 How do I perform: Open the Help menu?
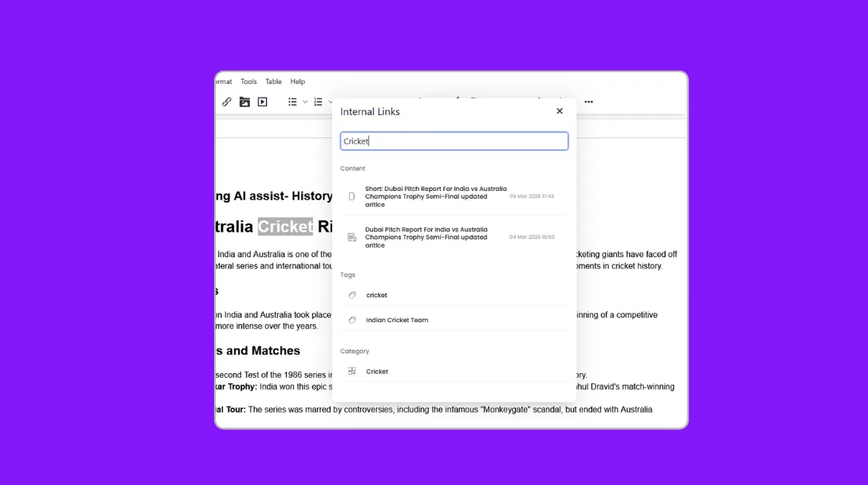[298, 81]
